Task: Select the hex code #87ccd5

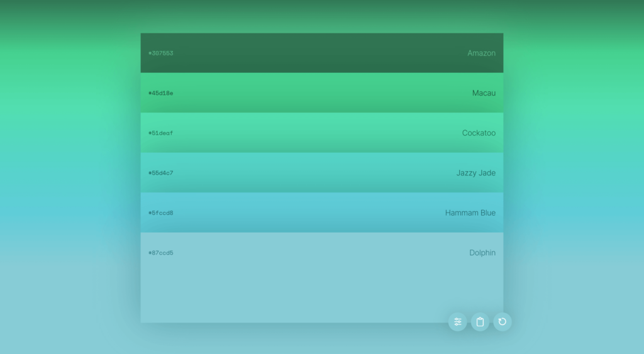Action: point(160,253)
